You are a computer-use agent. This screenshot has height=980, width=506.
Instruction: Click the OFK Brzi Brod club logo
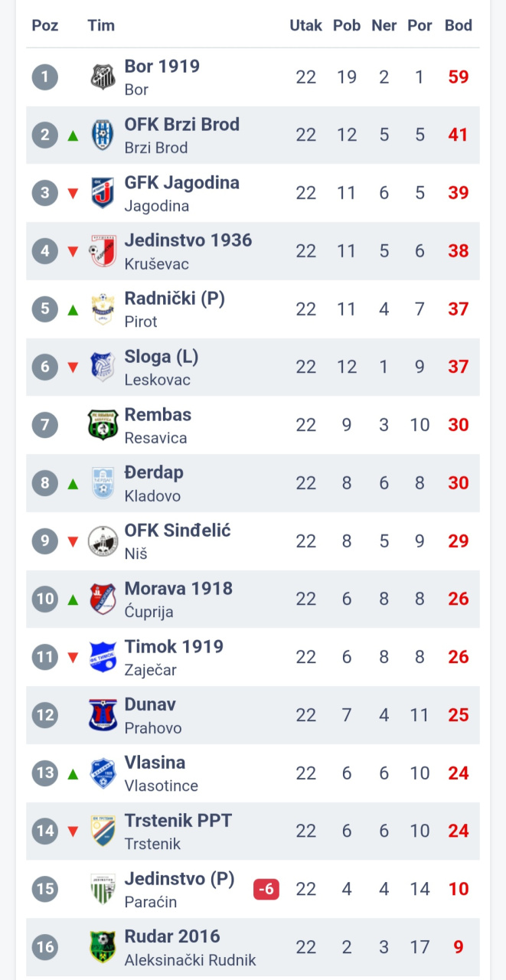click(103, 135)
